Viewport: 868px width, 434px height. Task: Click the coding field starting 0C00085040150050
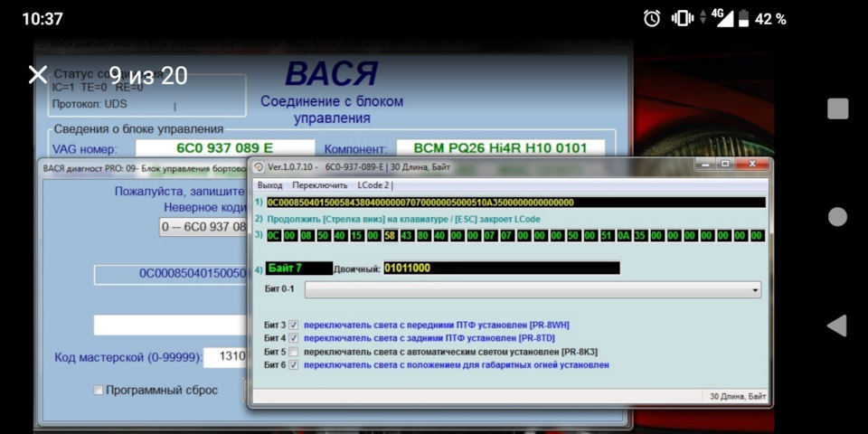tap(172, 275)
